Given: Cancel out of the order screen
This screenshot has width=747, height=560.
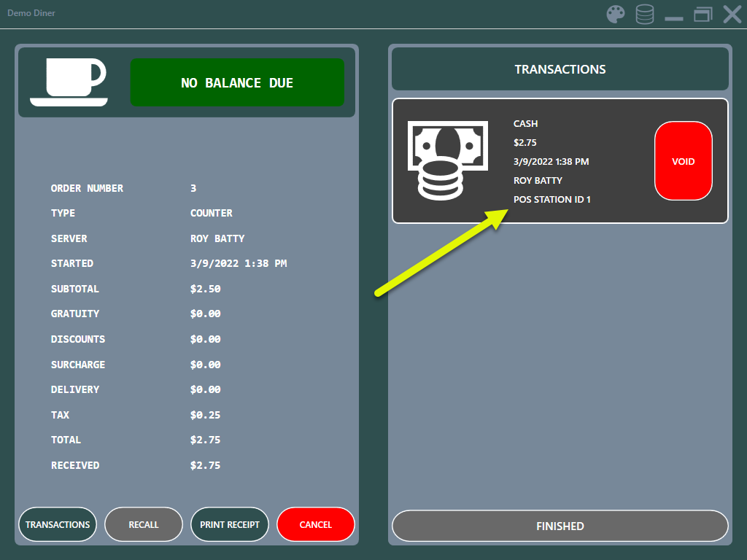Looking at the screenshot, I should [x=316, y=524].
